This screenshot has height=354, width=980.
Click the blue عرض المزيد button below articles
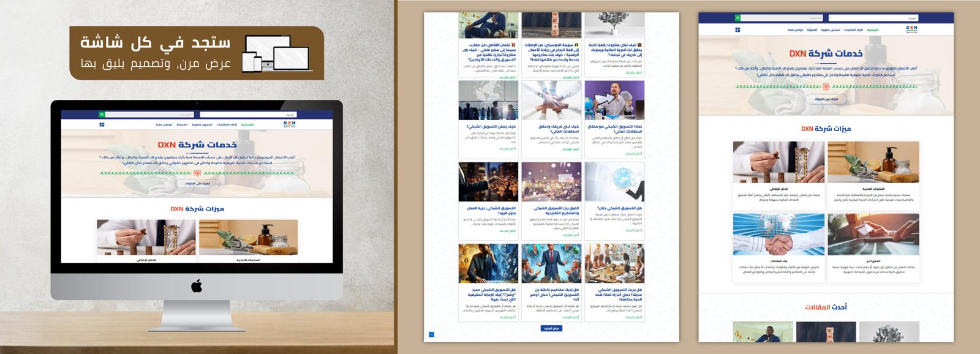(552, 328)
